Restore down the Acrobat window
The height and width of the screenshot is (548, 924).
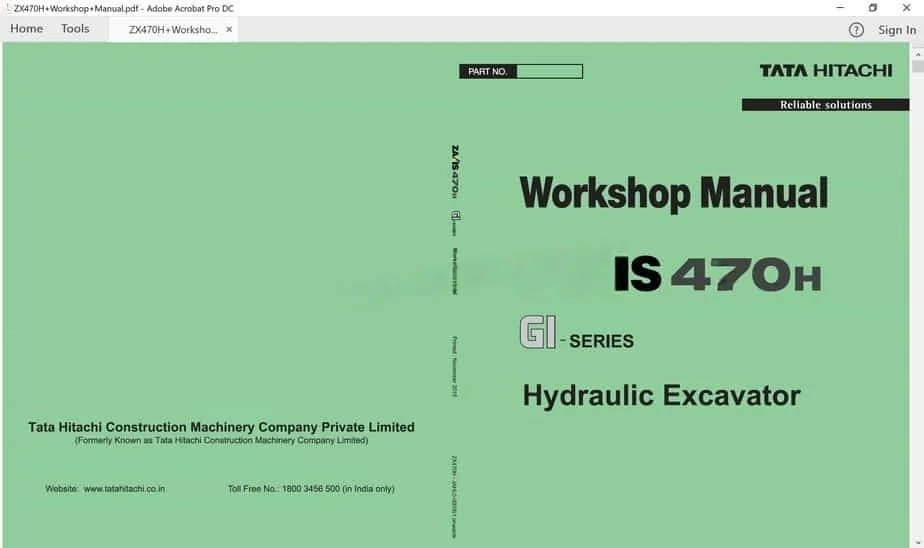(873, 8)
